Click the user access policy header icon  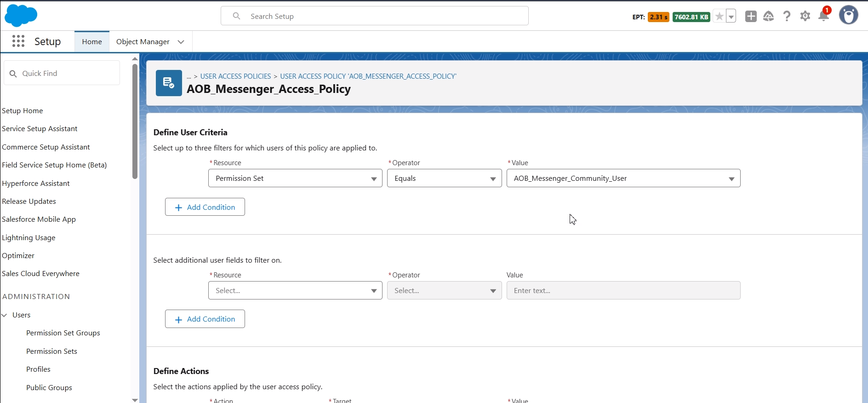169,83
